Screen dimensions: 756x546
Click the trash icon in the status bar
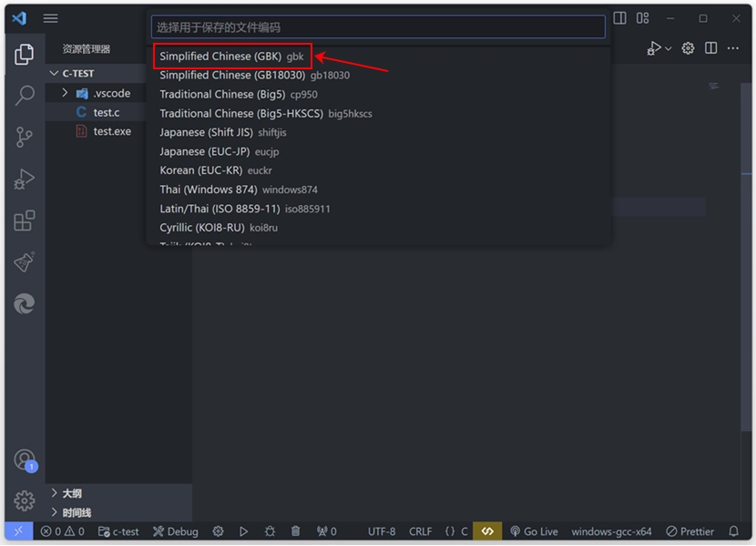coord(293,531)
